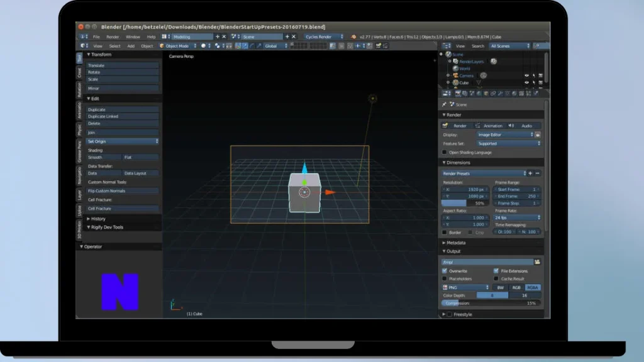Enable the Border checkbox
The width and height of the screenshot is (644, 362).
click(445, 233)
